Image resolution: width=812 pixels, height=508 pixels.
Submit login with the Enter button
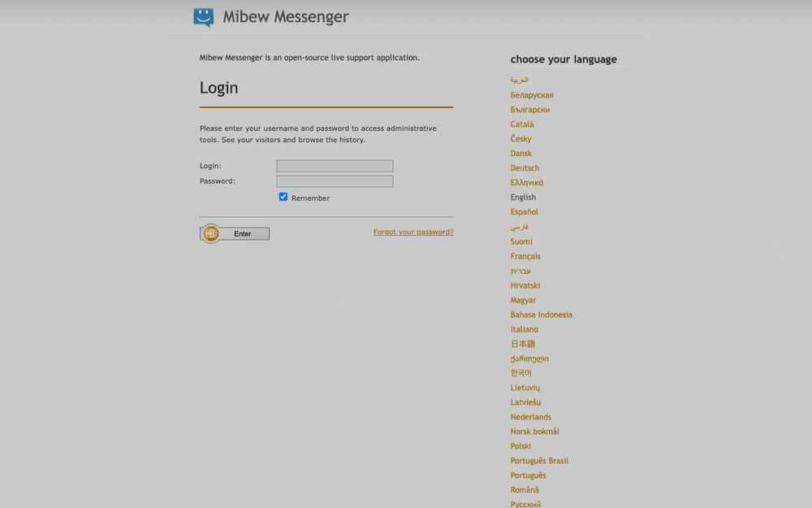pos(235,234)
